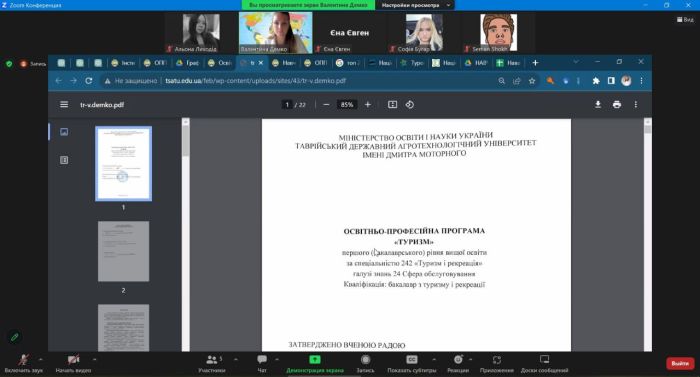Toggle meeting recording with Запись
The image size is (700, 377).
365,364
